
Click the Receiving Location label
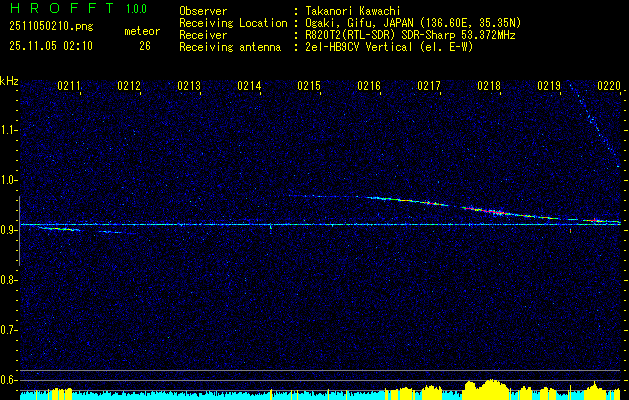pos(233,23)
